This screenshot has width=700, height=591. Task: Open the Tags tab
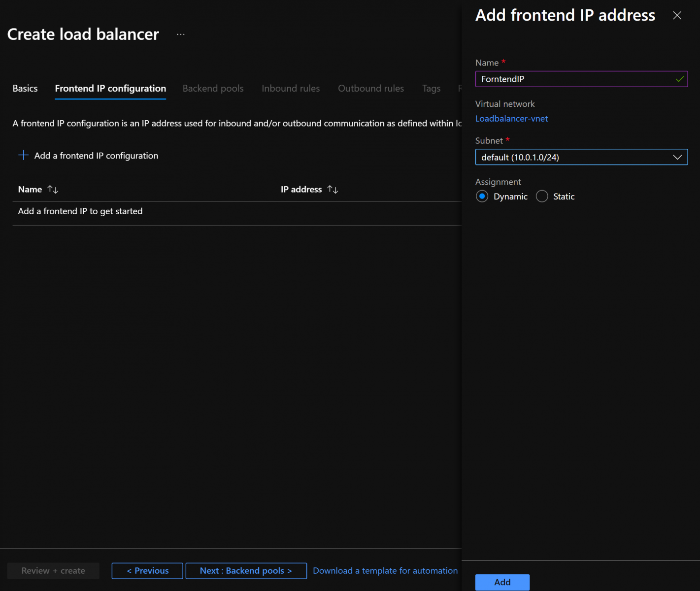431,89
